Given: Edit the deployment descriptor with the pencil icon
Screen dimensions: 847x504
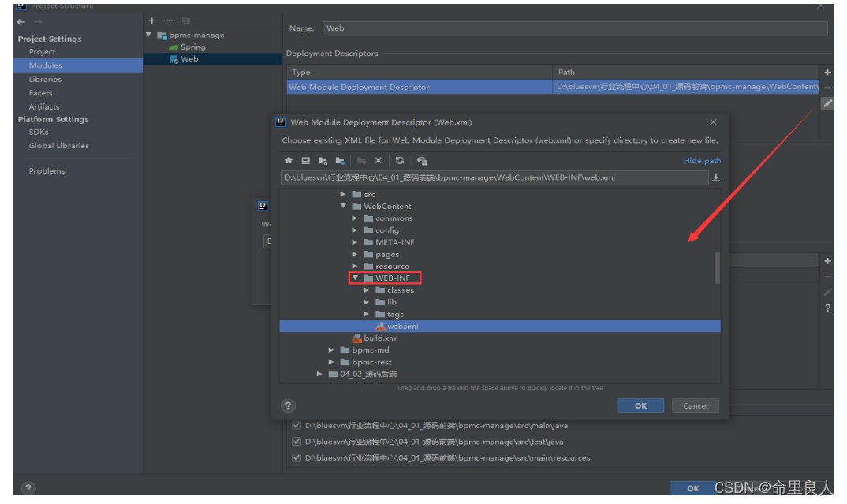Looking at the screenshot, I should click(x=827, y=103).
